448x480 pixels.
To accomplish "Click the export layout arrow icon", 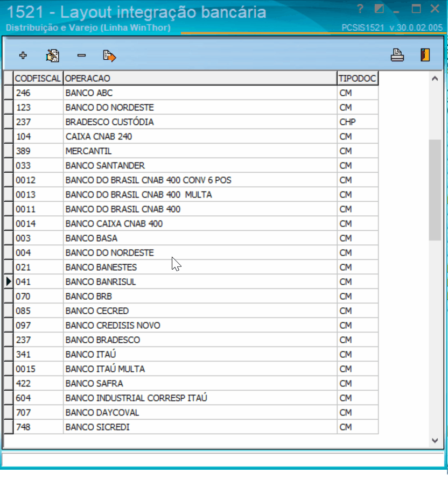I will [109, 56].
